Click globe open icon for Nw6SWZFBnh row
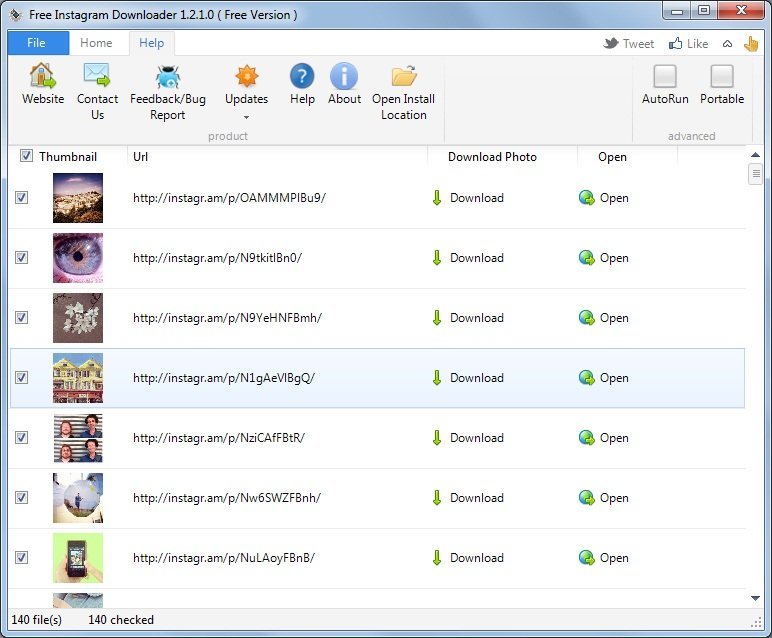Screen dimensions: 772x638 [586, 498]
